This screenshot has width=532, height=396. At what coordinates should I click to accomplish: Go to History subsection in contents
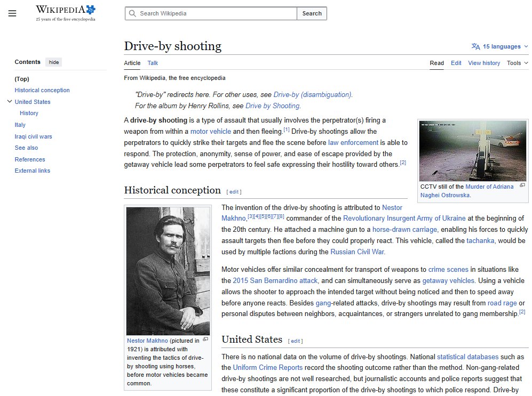pyautogui.click(x=29, y=113)
